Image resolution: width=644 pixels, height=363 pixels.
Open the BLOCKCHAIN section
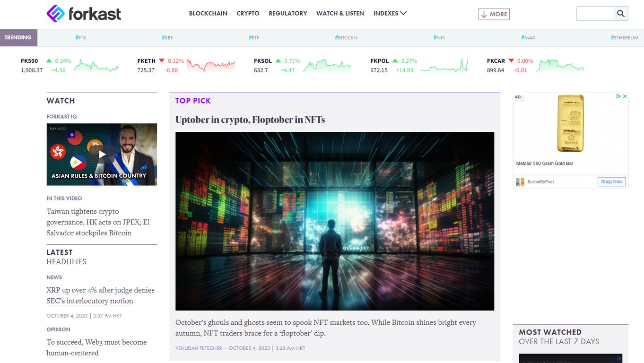[x=208, y=13]
